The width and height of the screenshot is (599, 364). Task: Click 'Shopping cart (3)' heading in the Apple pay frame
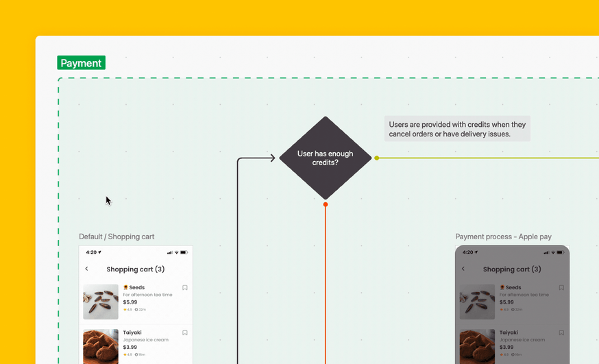pos(512,269)
